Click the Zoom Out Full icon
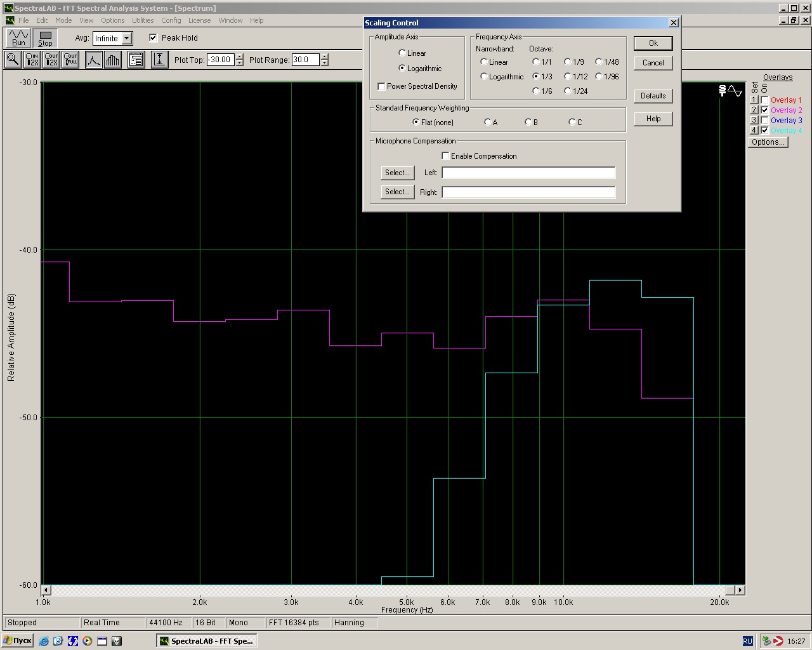This screenshot has height=650, width=812. tap(70, 60)
